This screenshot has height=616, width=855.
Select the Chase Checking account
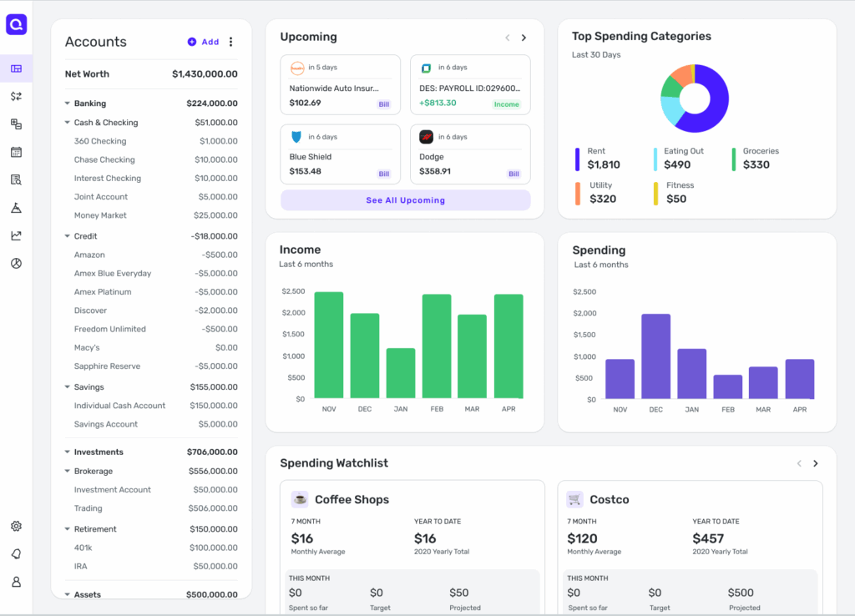coord(104,159)
